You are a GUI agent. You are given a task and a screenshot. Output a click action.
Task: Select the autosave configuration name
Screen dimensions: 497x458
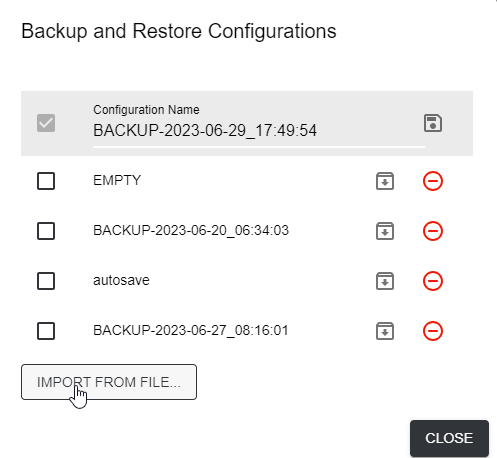121,280
